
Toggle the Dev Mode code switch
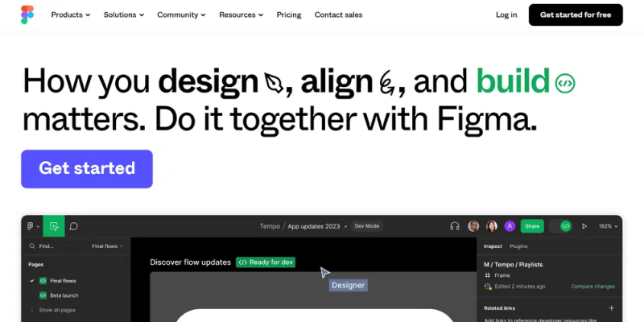[x=561, y=226]
